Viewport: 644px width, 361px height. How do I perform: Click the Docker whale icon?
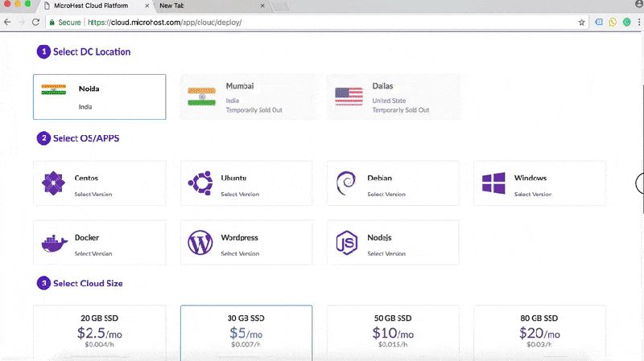click(53, 243)
